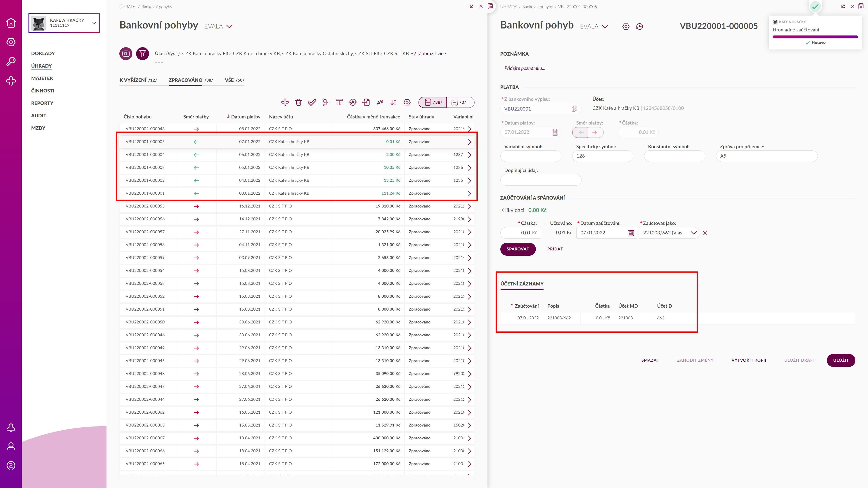Click the plus icon in the left sidebar
Viewport: 868px width, 488px height.
coord(11,81)
